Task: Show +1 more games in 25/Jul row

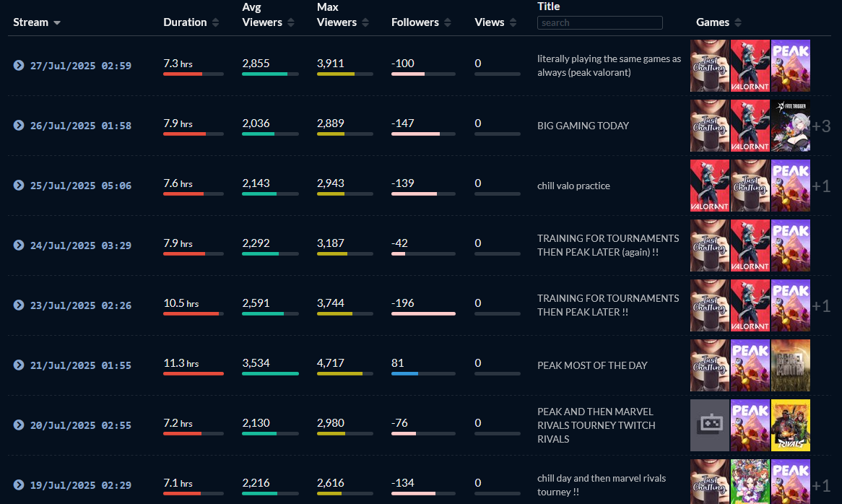Action: point(821,186)
